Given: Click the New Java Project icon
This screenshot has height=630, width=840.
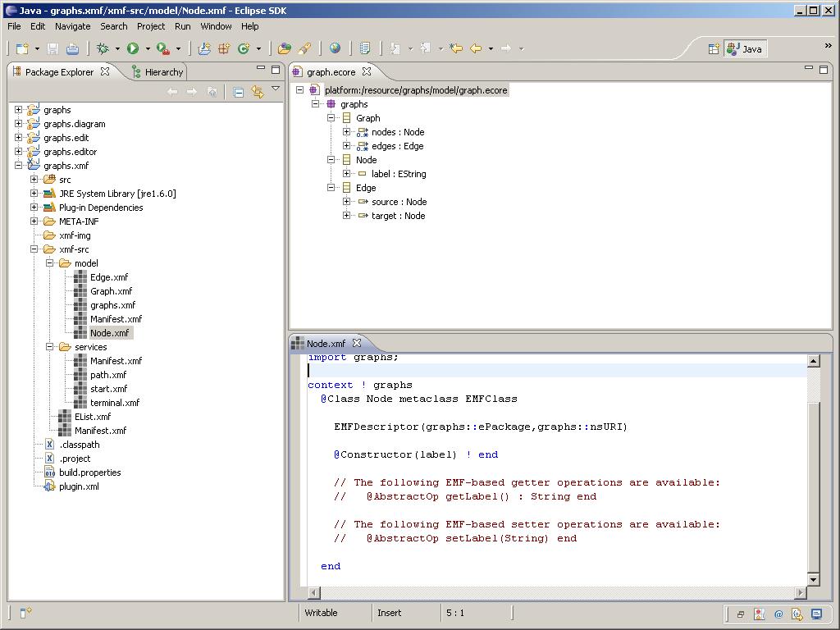Looking at the screenshot, I should point(204,48).
